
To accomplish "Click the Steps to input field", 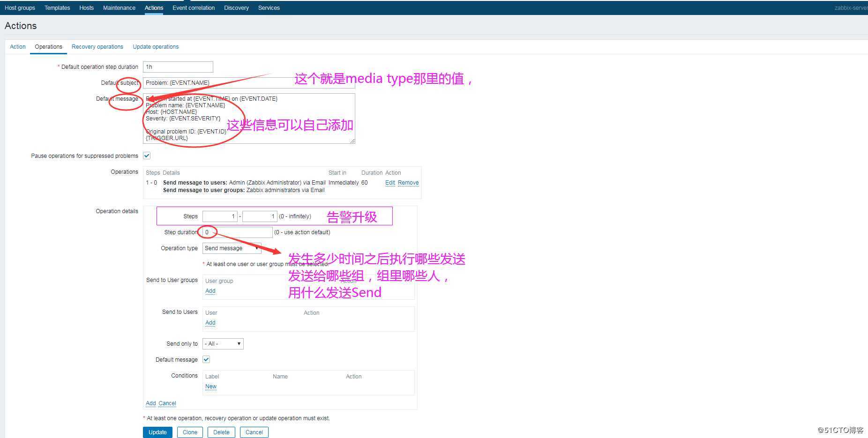I will pyautogui.click(x=260, y=216).
